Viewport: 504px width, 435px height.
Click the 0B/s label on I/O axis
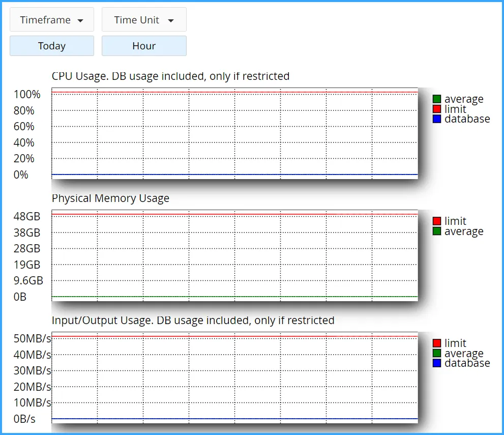pyautogui.click(x=24, y=419)
